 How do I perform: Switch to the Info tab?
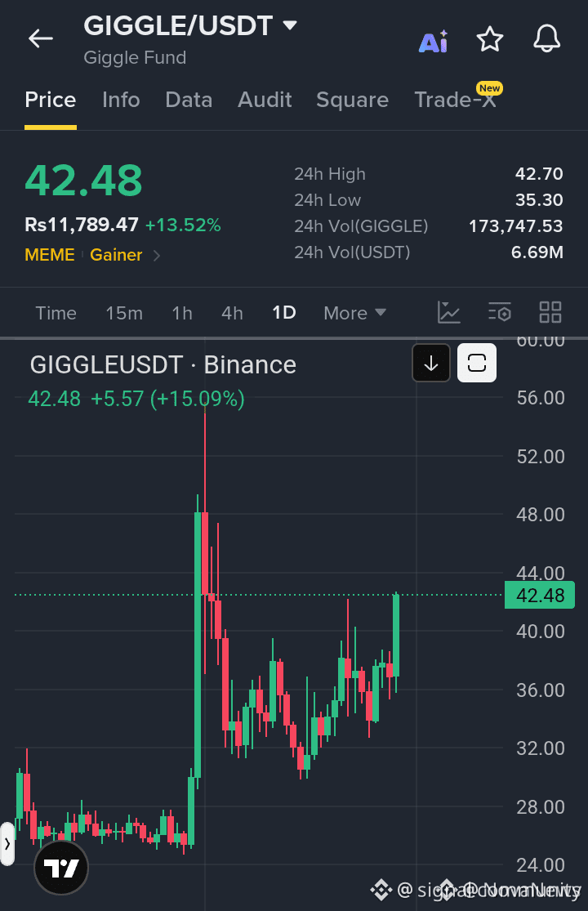pos(121,100)
